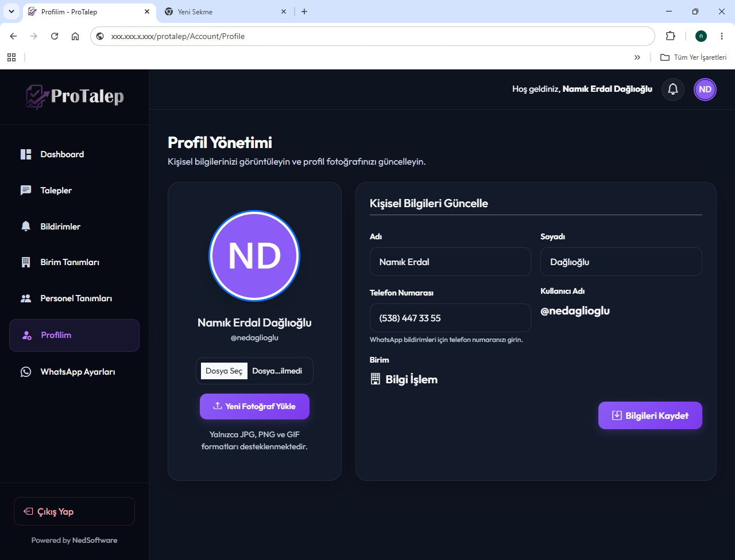Click the browser forward arrow

pyautogui.click(x=34, y=36)
